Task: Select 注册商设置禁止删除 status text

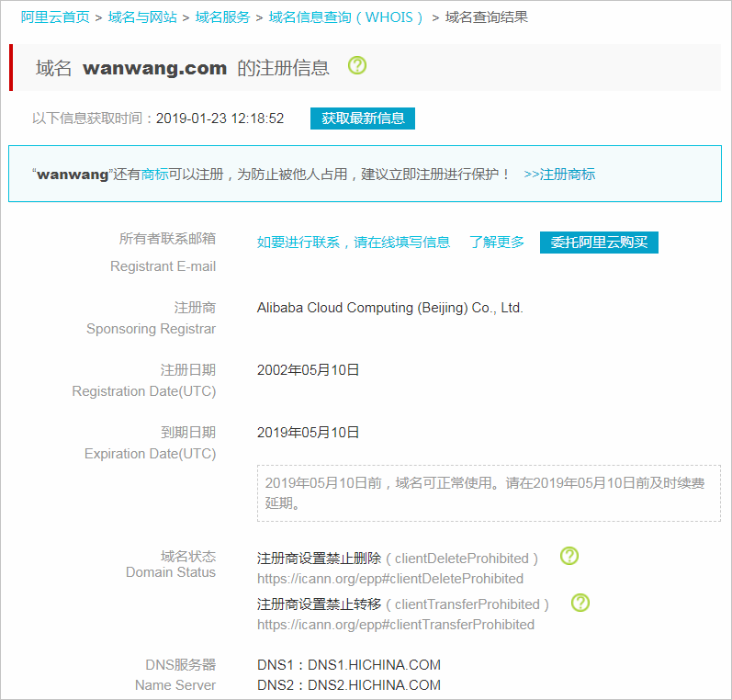Action: pos(319,558)
